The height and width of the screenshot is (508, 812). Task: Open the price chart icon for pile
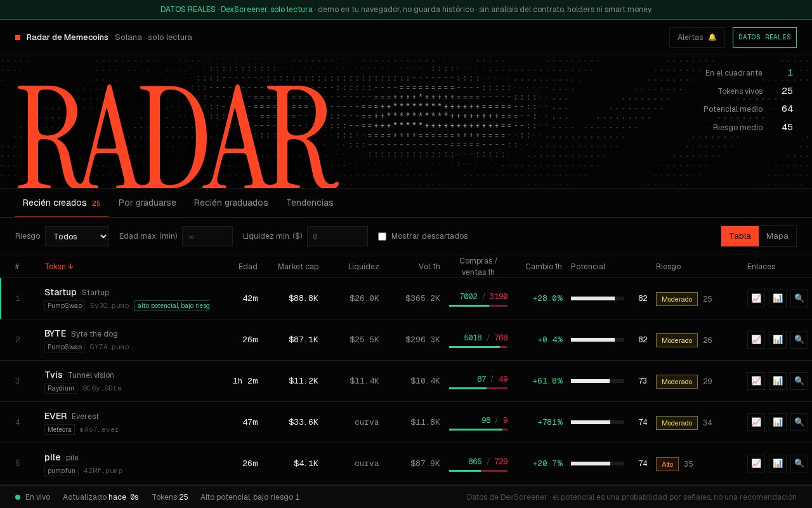[x=756, y=464]
